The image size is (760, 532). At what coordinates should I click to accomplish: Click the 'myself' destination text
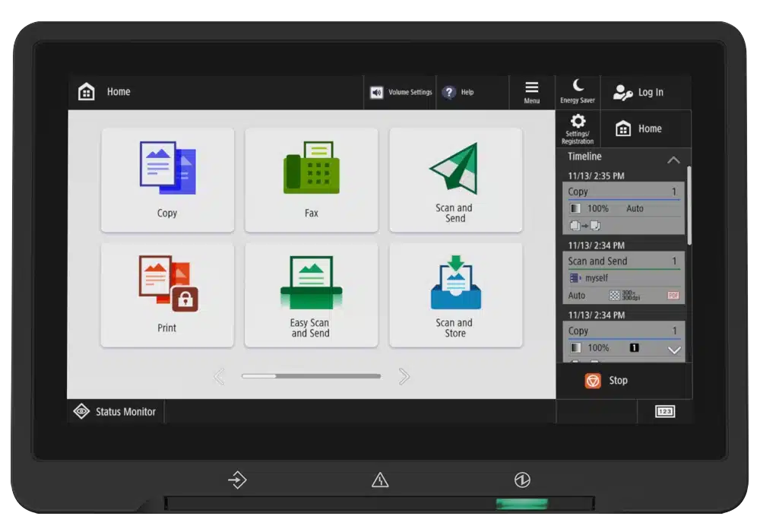pos(596,278)
